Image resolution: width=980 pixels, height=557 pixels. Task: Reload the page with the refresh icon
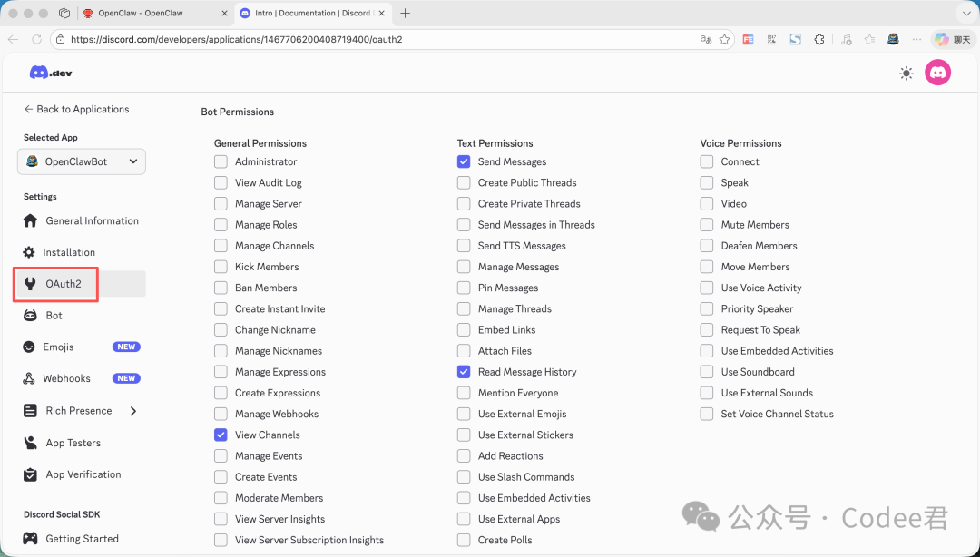click(36, 39)
